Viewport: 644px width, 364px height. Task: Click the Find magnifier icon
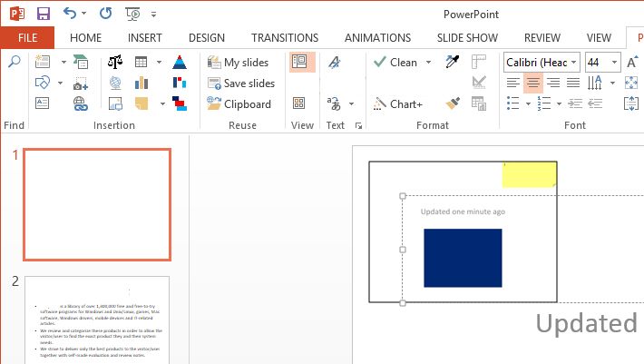pyautogui.click(x=15, y=62)
